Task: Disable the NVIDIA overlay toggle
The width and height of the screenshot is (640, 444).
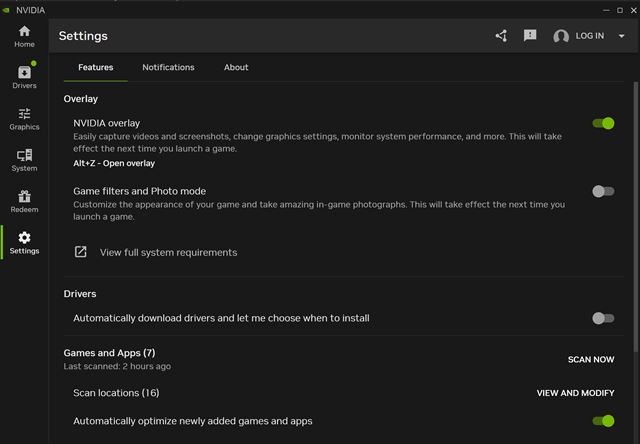Action: (603, 123)
